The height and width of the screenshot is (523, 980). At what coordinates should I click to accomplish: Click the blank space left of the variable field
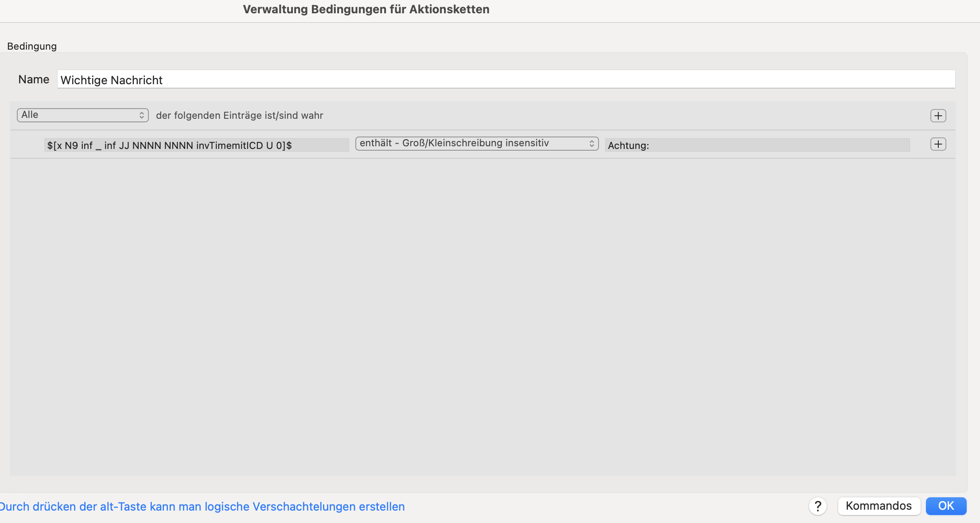(27, 144)
